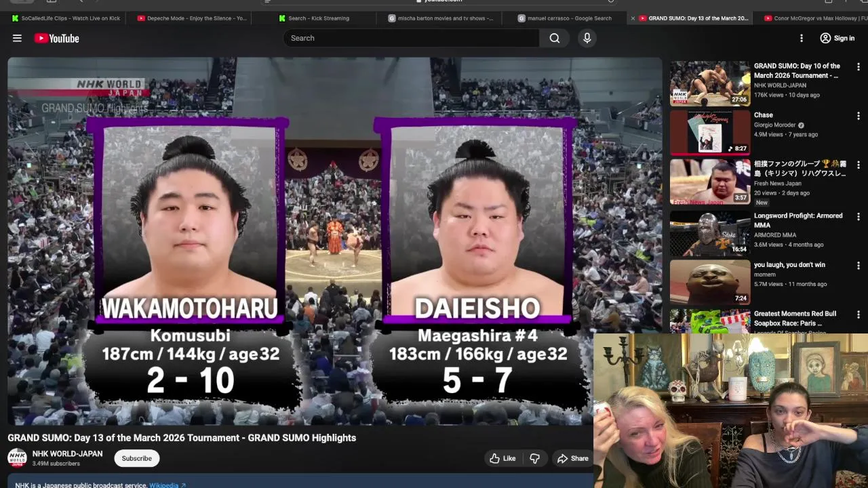The width and height of the screenshot is (868, 488).
Task: Switch to SoCalledLife Clips Kick tab
Action: tap(66, 18)
